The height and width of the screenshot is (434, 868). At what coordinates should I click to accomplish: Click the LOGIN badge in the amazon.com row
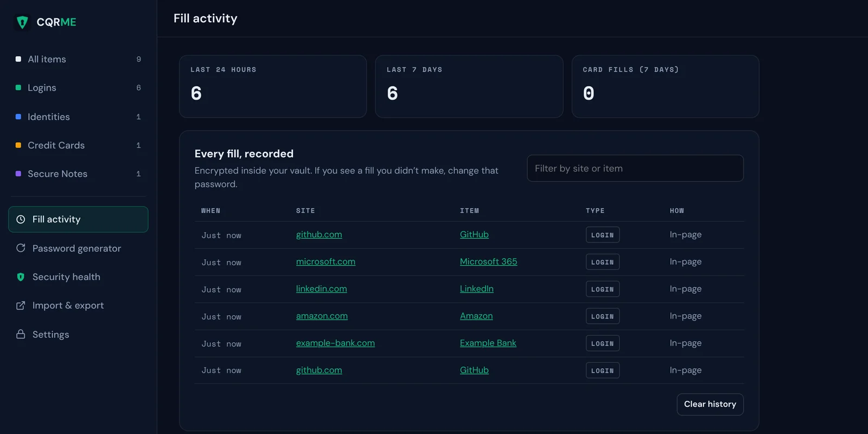(602, 316)
